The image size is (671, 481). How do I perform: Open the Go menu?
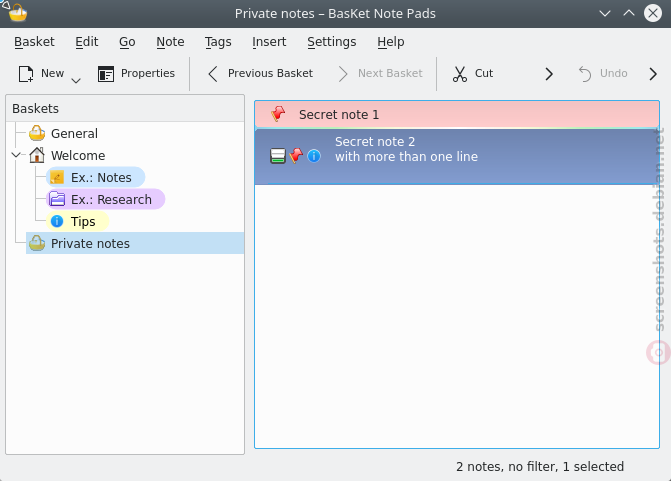coord(127,42)
